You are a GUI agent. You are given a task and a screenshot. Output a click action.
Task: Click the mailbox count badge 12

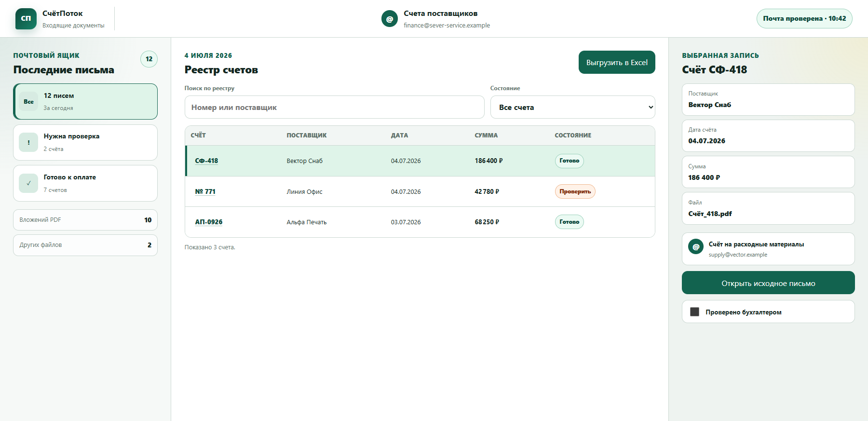(149, 59)
